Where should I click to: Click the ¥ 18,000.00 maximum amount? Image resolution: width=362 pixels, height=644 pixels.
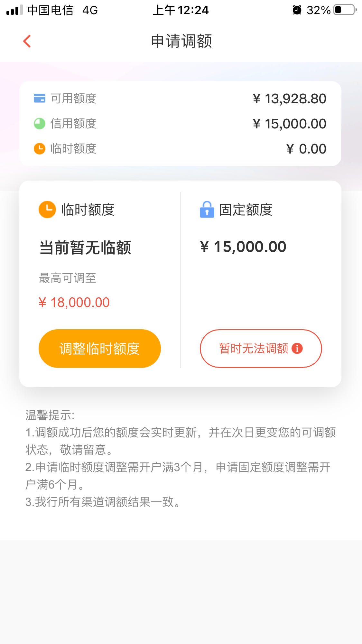[74, 303]
